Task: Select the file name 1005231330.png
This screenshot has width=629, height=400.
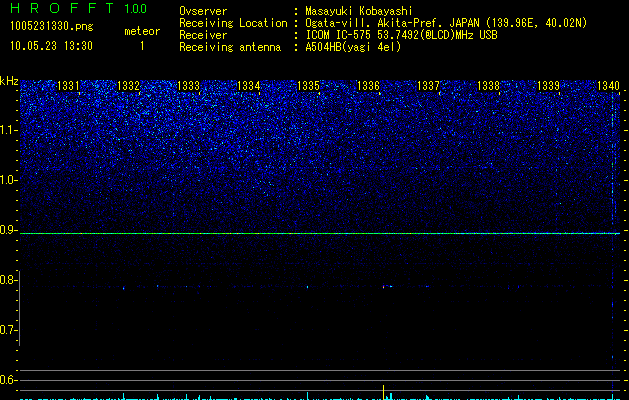Action: (52, 27)
